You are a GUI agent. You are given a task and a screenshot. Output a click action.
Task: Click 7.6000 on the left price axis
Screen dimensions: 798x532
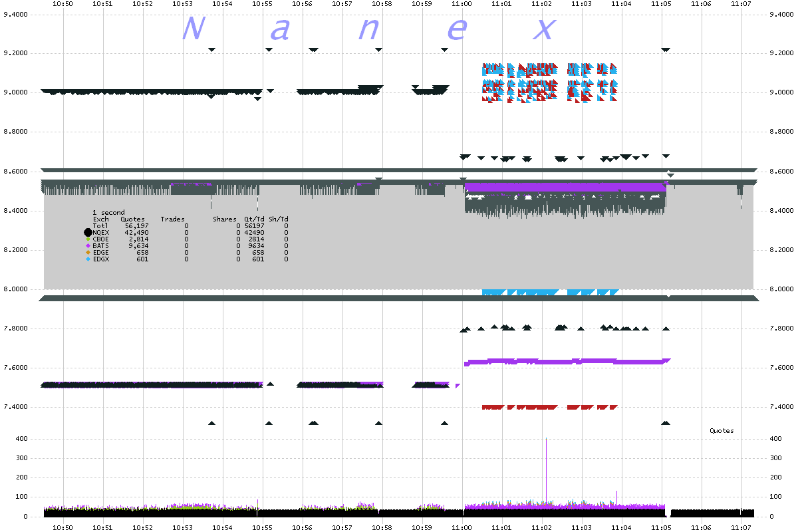[x=15, y=368]
